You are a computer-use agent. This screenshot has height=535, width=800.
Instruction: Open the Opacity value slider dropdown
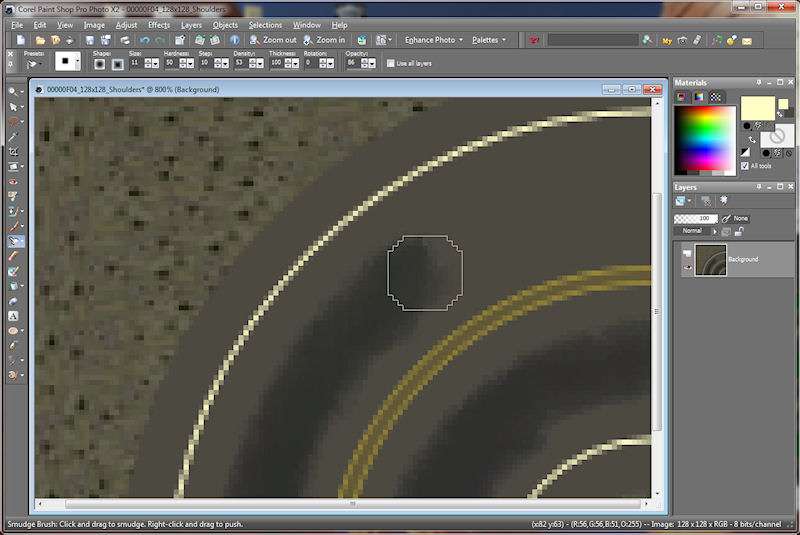(x=371, y=63)
